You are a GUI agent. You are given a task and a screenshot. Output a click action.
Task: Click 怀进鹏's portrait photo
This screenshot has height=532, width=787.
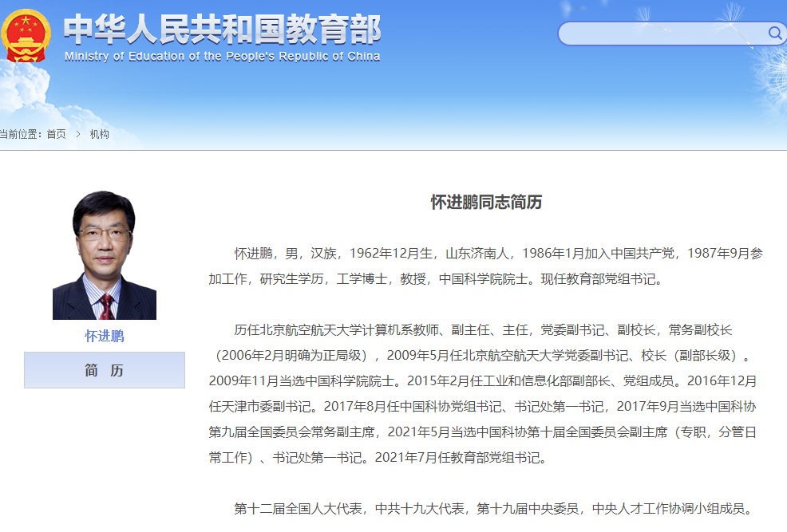(x=104, y=255)
